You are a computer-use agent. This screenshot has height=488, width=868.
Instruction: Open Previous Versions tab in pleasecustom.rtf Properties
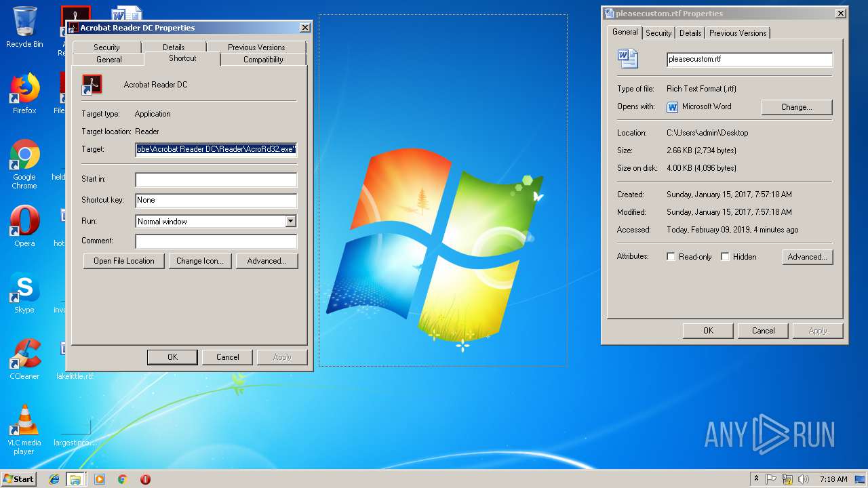pyautogui.click(x=738, y=33)
